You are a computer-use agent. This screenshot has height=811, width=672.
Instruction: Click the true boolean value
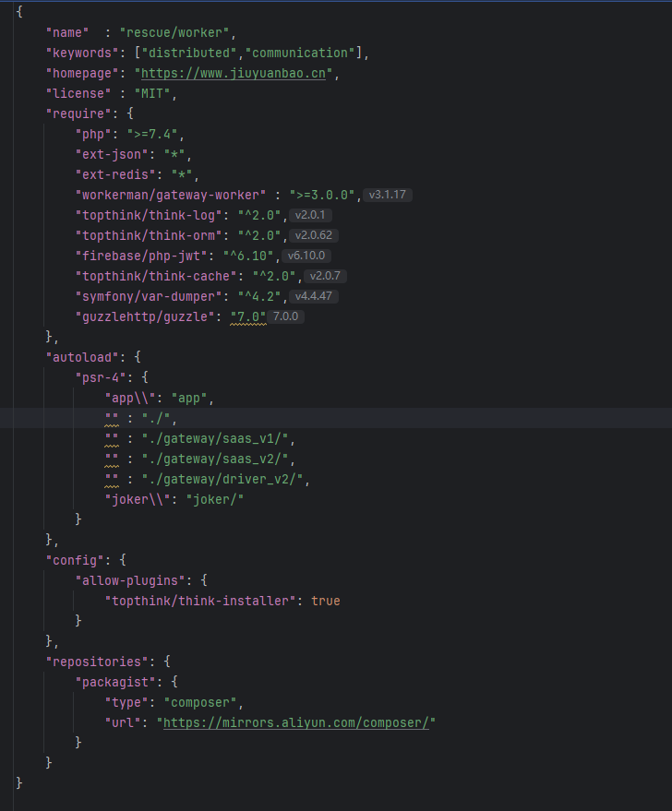pyautogui.click(x=326, y=601)
